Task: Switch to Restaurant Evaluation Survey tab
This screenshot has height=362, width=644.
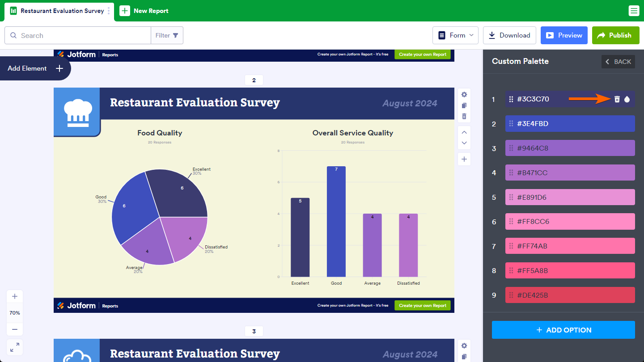Action: pos(62,11)
